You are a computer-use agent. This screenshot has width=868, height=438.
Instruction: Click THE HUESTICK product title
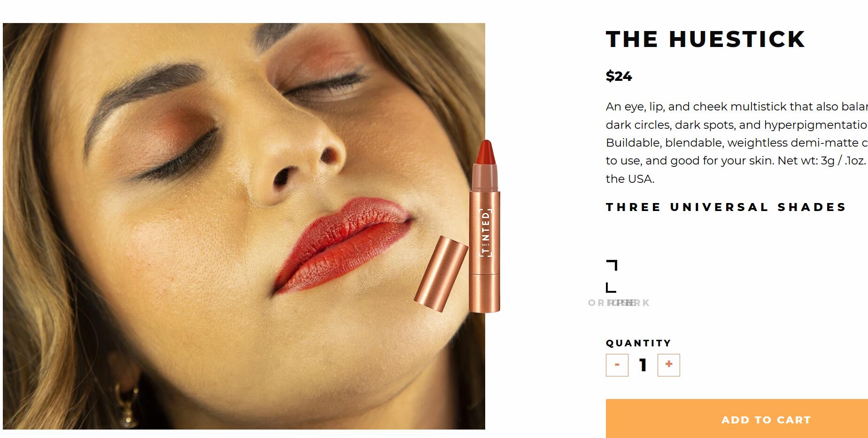pos(705,39)
